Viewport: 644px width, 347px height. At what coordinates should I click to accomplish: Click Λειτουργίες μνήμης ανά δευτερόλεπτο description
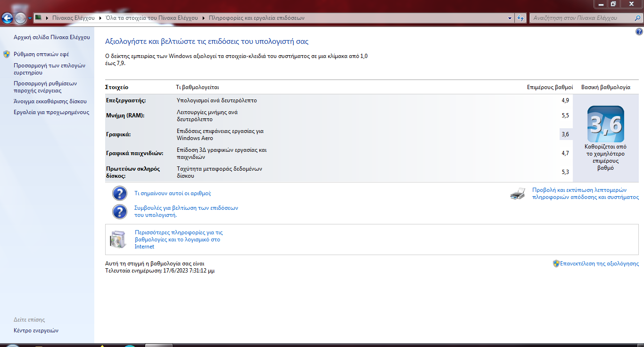(x=207, y=116)
